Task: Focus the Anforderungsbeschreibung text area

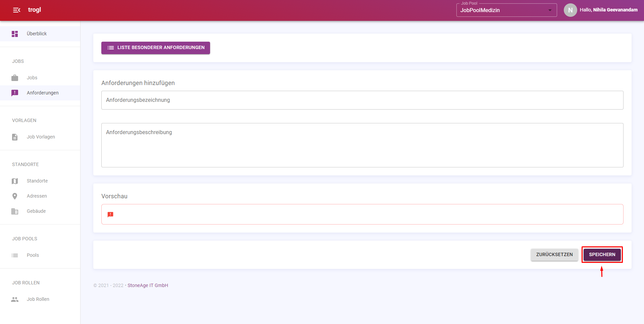Action: tap(362, 145)
